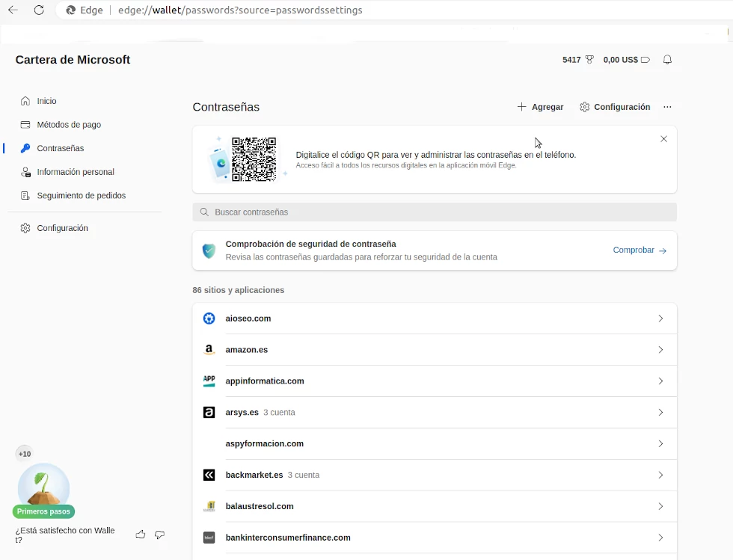Click the Agregar password button
733x560 pixels.
[x=540, y=107]
